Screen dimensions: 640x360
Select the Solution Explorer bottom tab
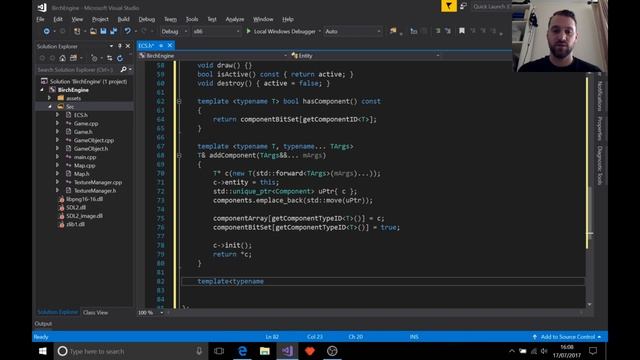pos(57,312)
